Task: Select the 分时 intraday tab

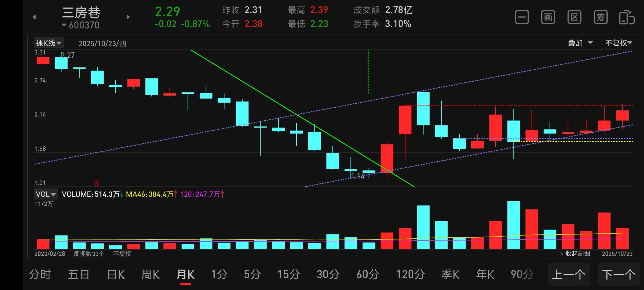Action: pos(40,275)
